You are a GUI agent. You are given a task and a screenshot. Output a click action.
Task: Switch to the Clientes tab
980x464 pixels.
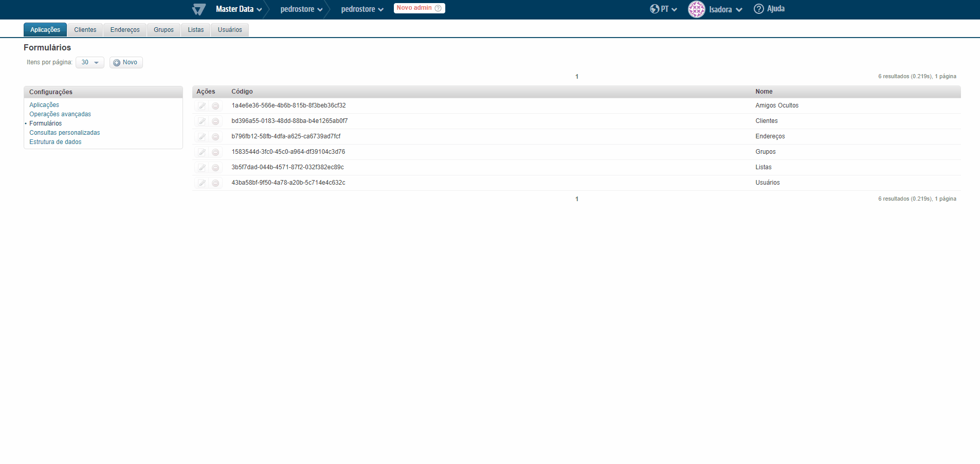85,29
